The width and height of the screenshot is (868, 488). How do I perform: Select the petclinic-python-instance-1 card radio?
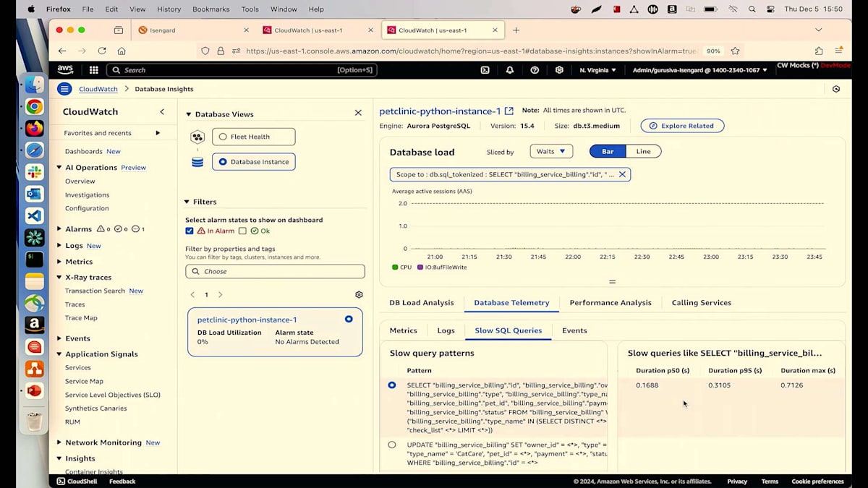[x=349, y=319]
